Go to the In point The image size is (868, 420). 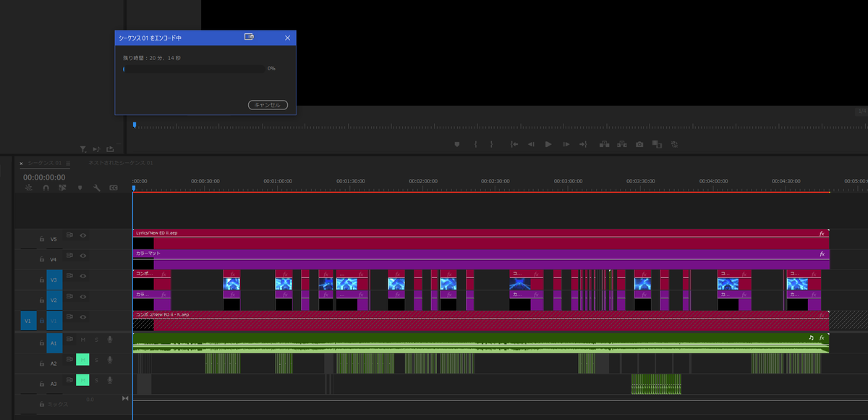[x=514, y=144]
